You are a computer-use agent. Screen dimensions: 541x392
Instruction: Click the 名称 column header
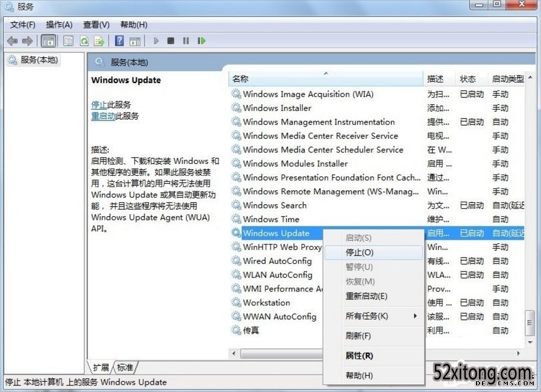326,79
